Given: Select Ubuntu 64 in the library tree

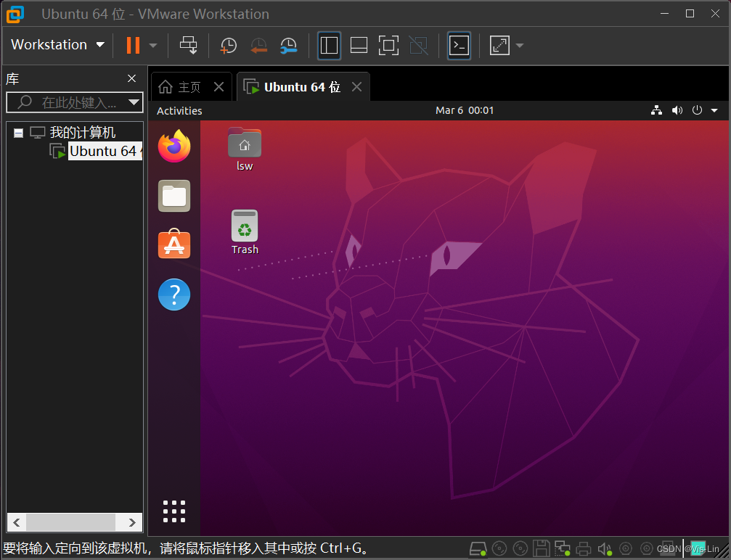Looking at the screenshot, I should coord(105,151).
